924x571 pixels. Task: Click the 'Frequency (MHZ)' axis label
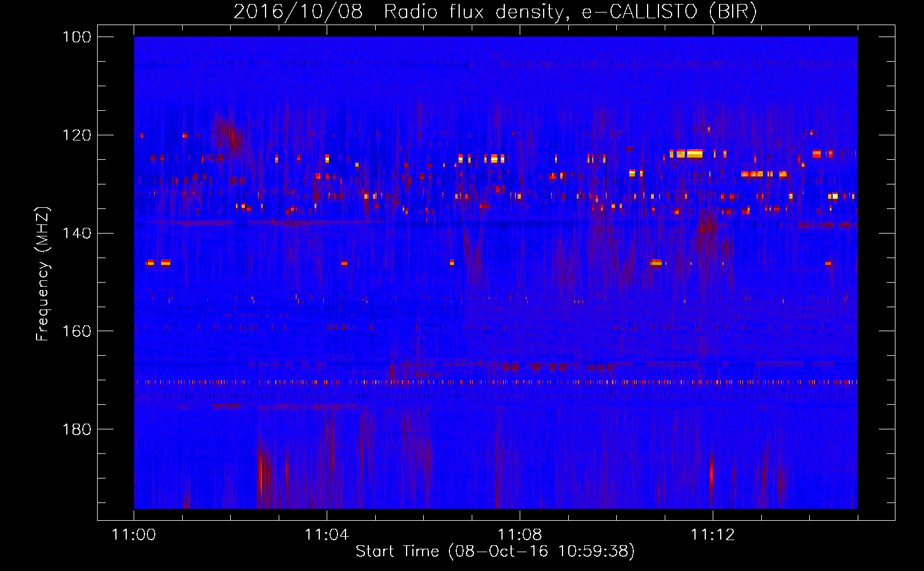(x=43, y=274)
